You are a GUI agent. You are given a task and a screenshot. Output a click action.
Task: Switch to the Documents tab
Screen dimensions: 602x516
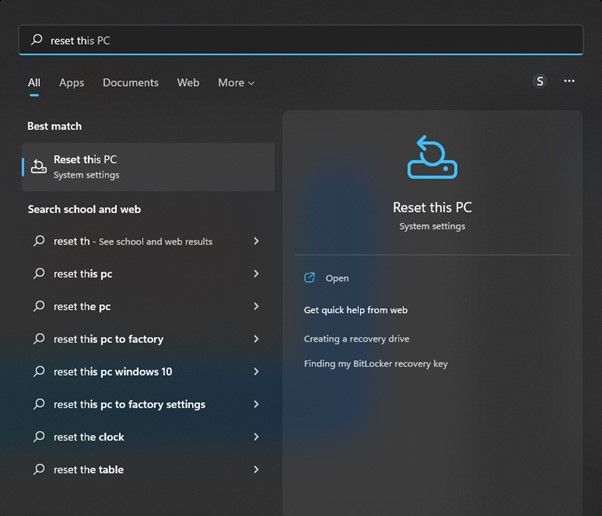130,83
